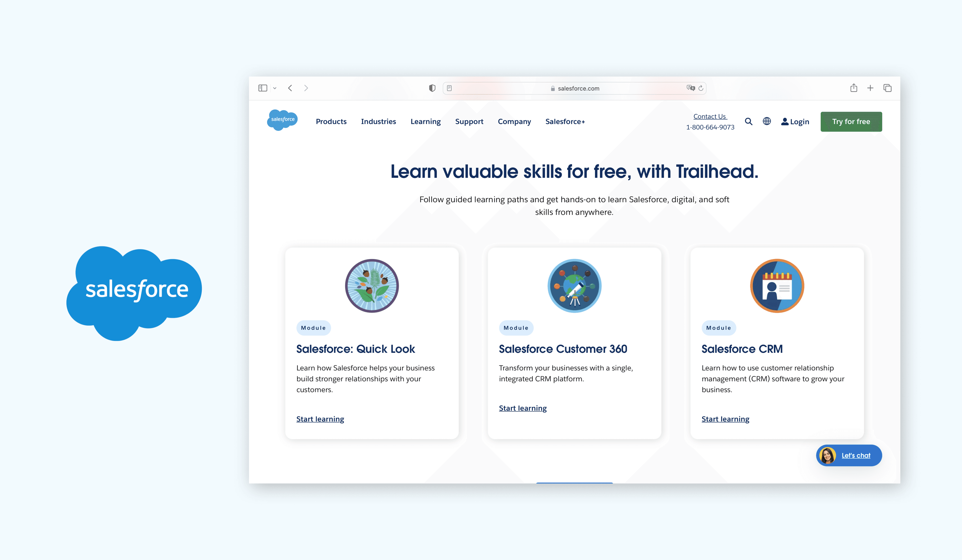Viewport: 962px width, 560px height.
Task: Open site search magnifier icon
Action: [749, 121]
